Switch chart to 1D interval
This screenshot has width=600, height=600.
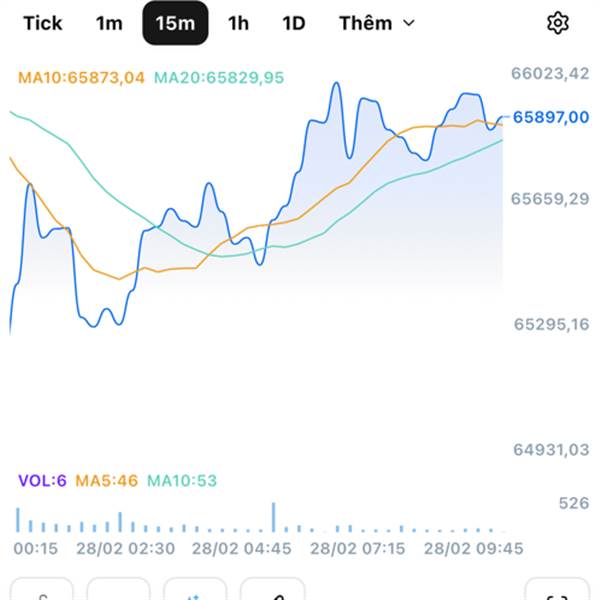[x=293, y=23]
